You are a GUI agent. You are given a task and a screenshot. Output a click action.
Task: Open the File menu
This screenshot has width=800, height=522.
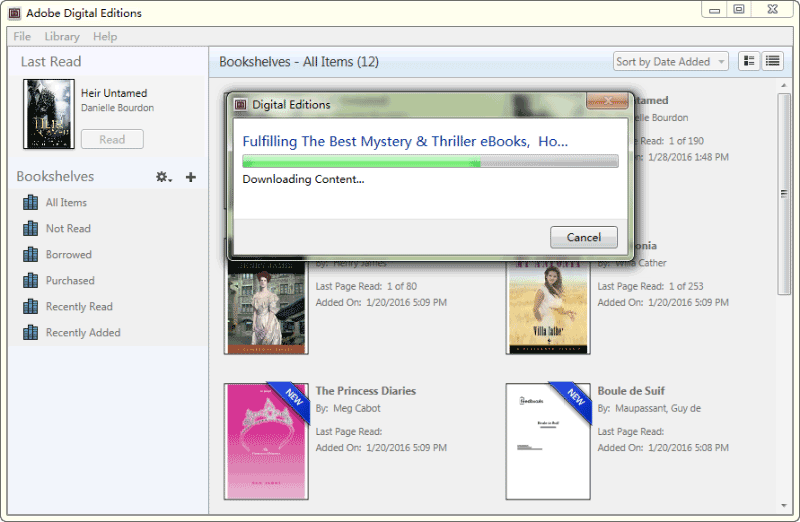click(22, 37)
